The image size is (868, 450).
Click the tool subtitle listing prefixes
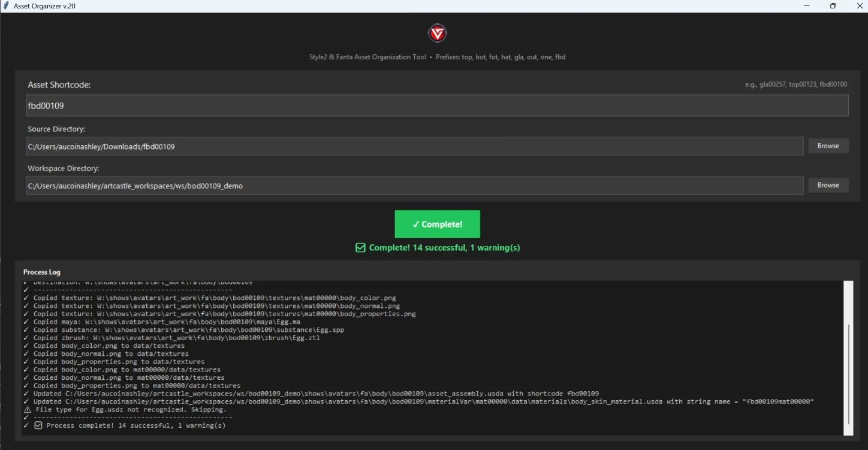[437, 57]
